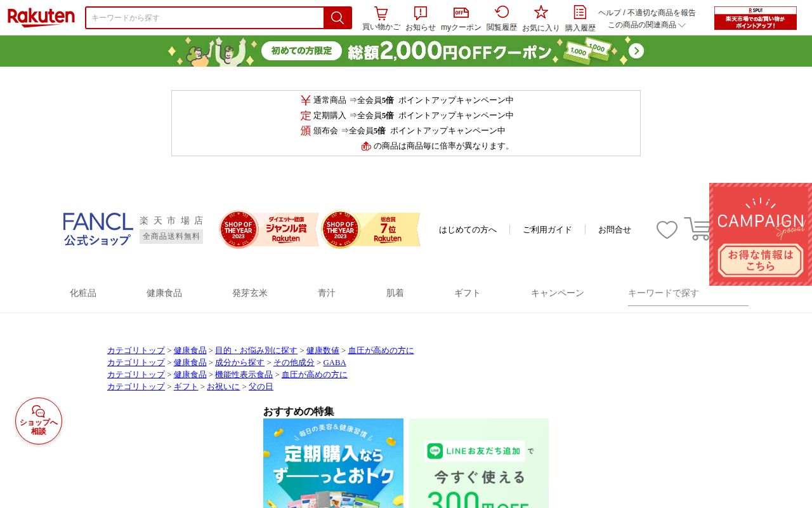The image size is (812, 508).
Task: Open the ギフト menu
Action: click(x=468, y=293)
